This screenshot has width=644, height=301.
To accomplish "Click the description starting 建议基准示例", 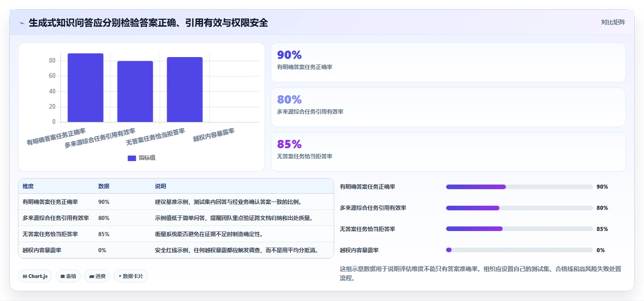I will (x=229, y=202).
